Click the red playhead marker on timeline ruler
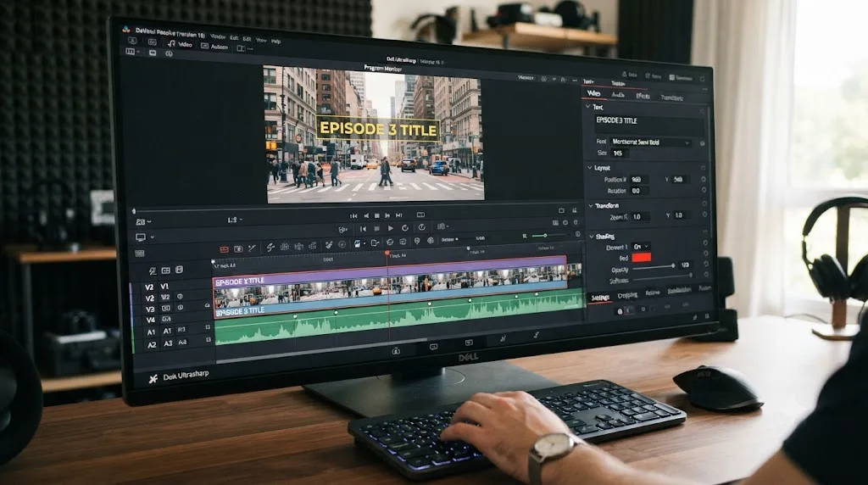868x485 pixels. coord(387,253)
